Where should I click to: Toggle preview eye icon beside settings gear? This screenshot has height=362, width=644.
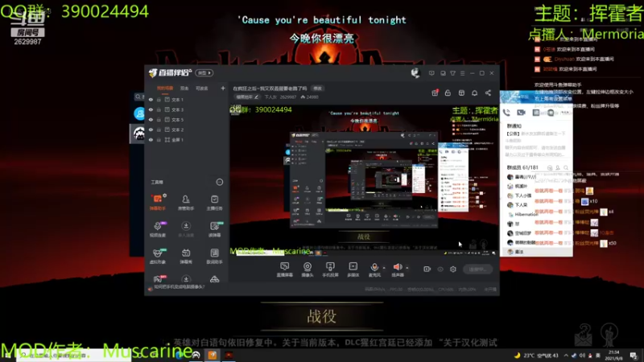click(x=440, y=269)
